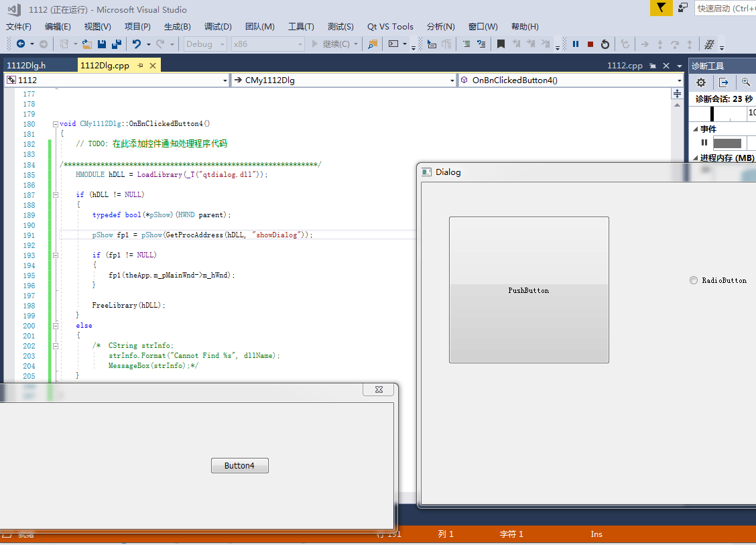Click the Navigate Backward arrow icon
756x545 pixels.
pos(20,44)
